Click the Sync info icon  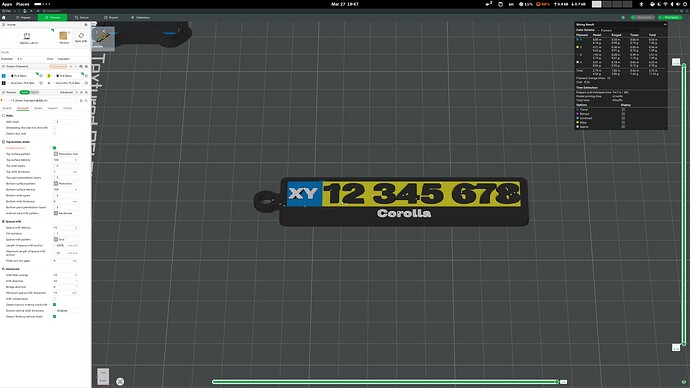pyautogui.click(x=81, y=37)
